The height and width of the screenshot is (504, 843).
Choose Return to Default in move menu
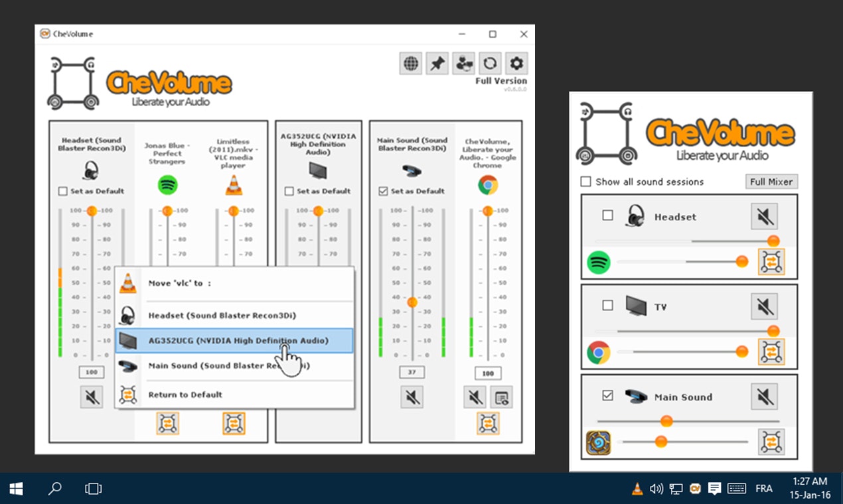point(234,395)
